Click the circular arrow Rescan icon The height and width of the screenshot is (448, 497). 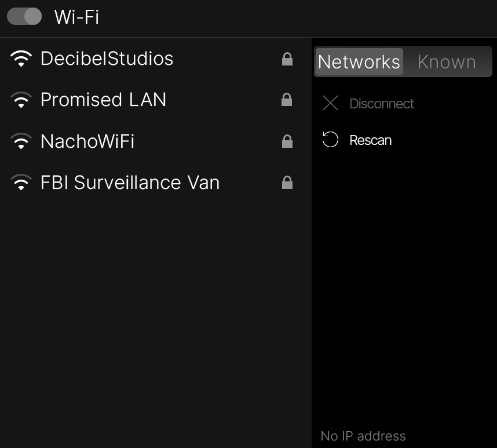pyautogui.click(x=330, y=140)
